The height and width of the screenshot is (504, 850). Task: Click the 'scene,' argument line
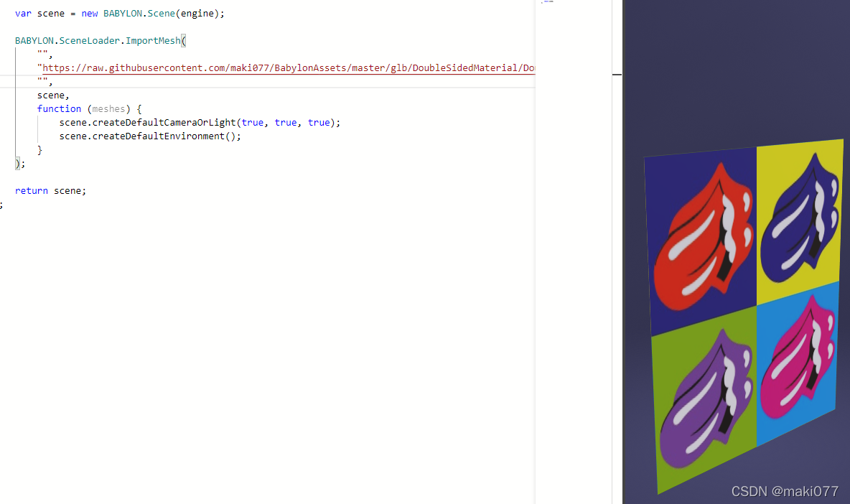[53, 95]
